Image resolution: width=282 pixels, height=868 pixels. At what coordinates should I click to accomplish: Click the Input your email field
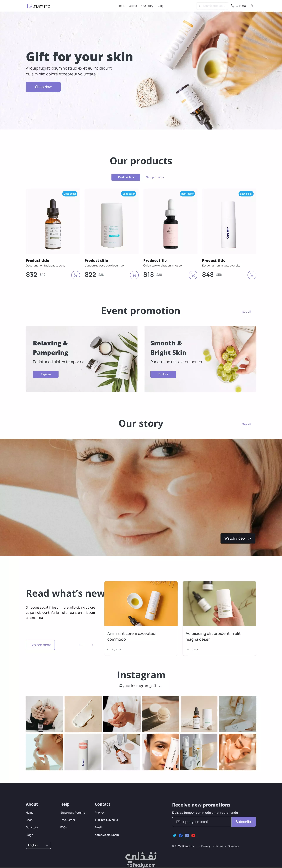click(x=202, y=821)
